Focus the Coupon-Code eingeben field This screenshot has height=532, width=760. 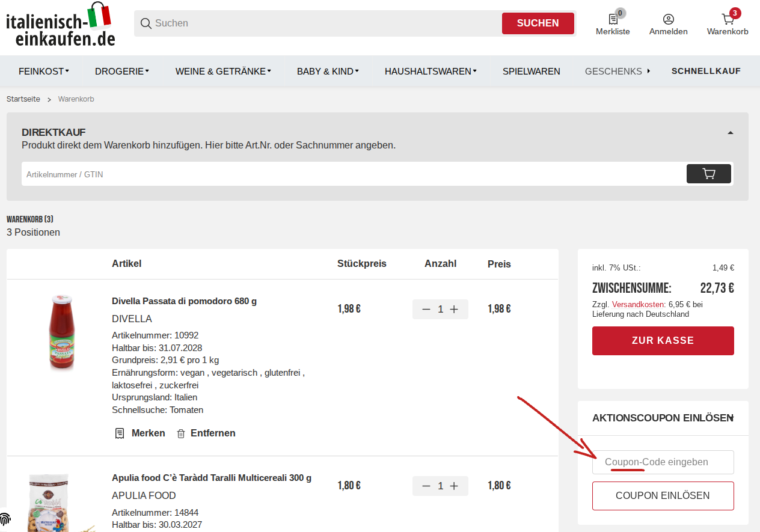(x=663, y=462)
